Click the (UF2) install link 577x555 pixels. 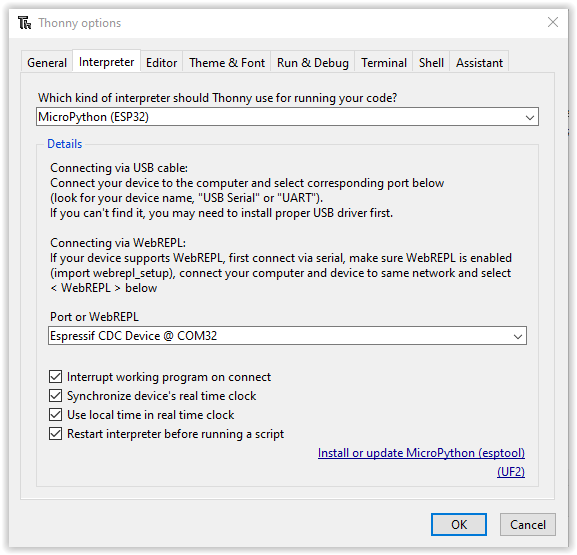pyautogui.click(x=511, y=471)
